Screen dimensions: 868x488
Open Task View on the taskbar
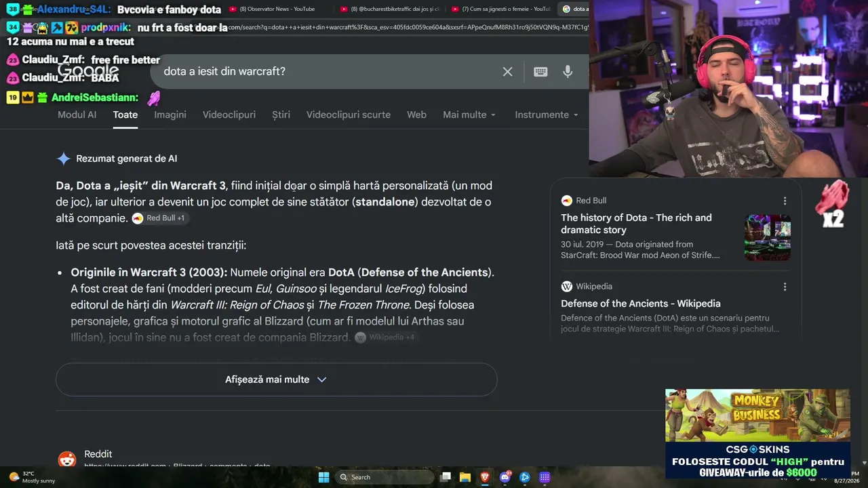coord(446,477)
